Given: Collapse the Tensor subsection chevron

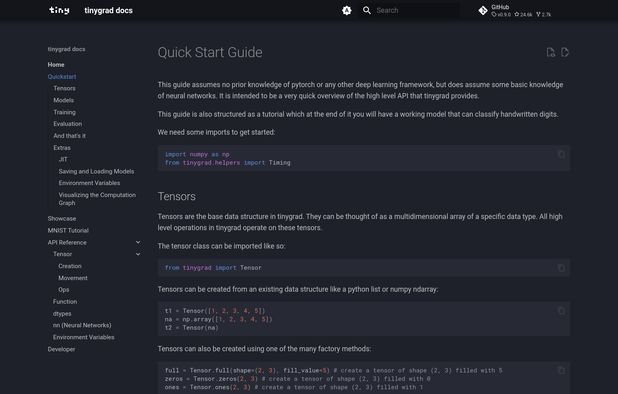Looking at the screenshot, I should 138,254.
